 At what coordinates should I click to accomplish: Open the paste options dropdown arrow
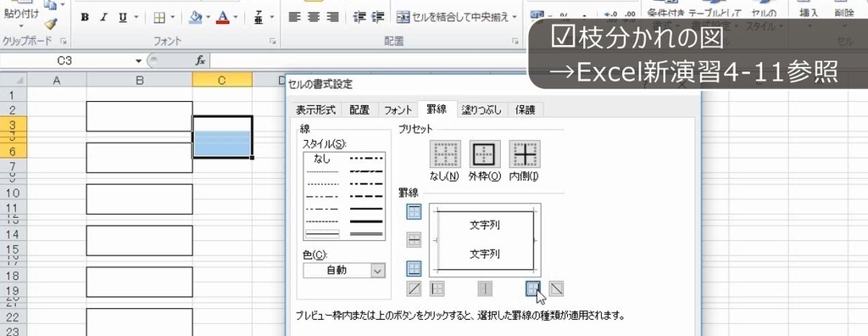click(21, 26)
